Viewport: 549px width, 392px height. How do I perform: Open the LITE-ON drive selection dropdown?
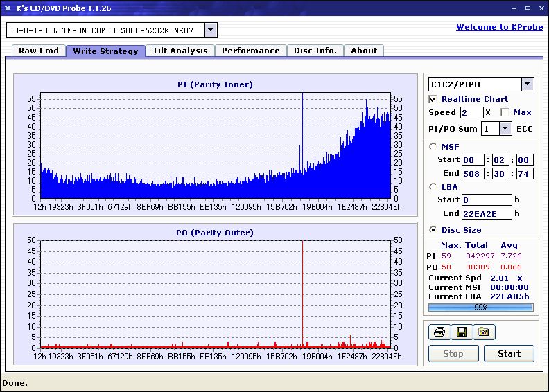pos(211,30)
